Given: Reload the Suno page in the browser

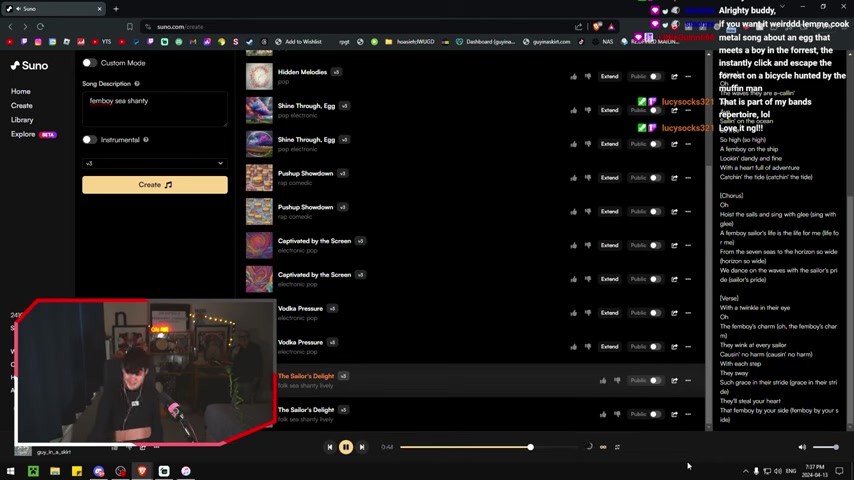Looking at the screenshot, I should click(40, 26).
